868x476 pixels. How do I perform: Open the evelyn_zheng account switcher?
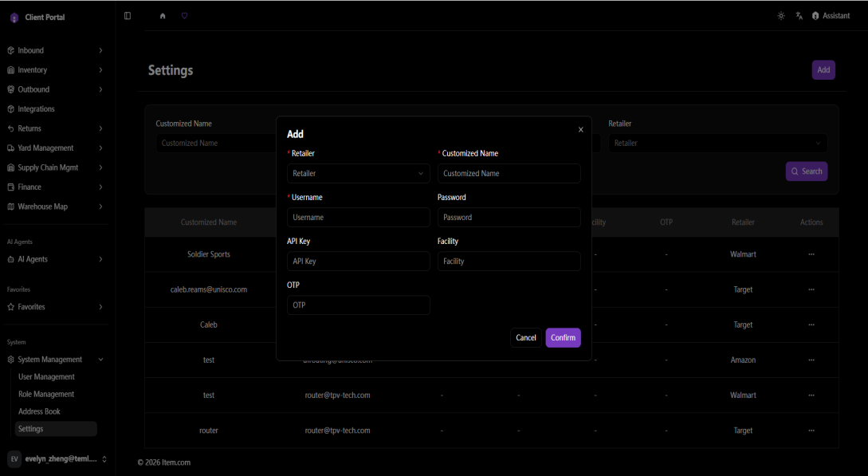[56, 458]
